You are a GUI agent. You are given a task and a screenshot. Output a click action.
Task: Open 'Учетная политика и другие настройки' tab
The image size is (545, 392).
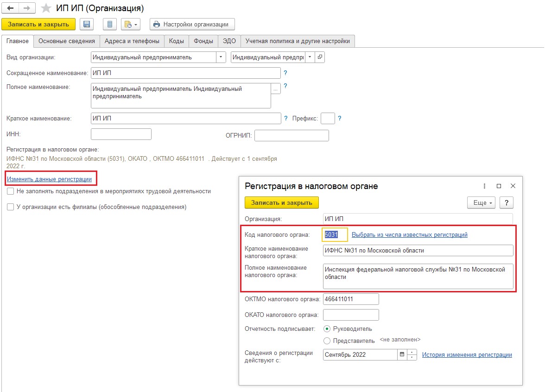click(298, 41)
